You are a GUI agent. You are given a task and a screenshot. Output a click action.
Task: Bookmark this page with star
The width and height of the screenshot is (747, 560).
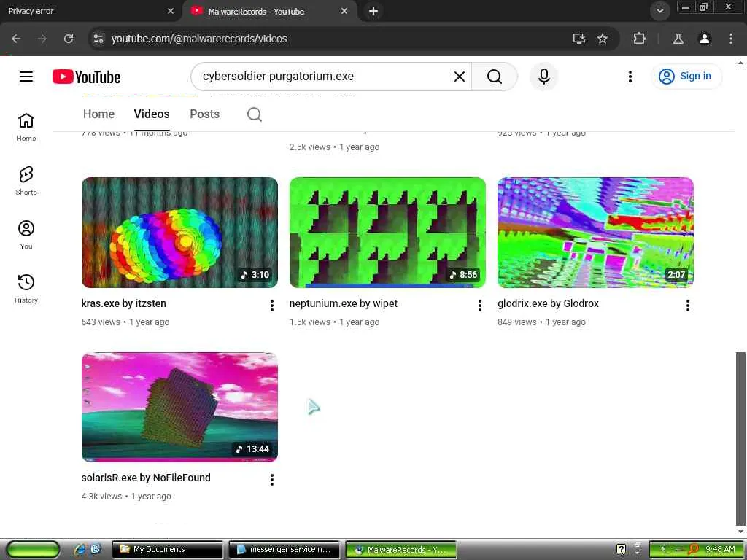coord(602,39)
